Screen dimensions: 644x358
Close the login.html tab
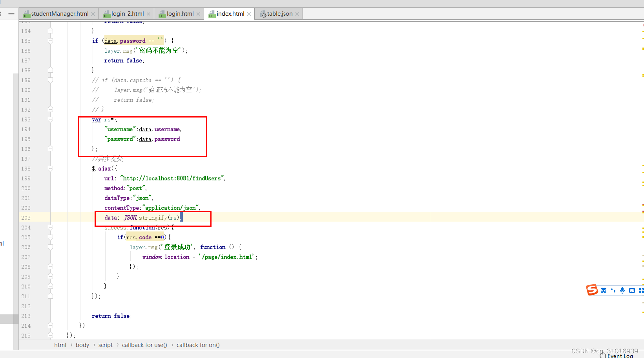pos(198,14)
